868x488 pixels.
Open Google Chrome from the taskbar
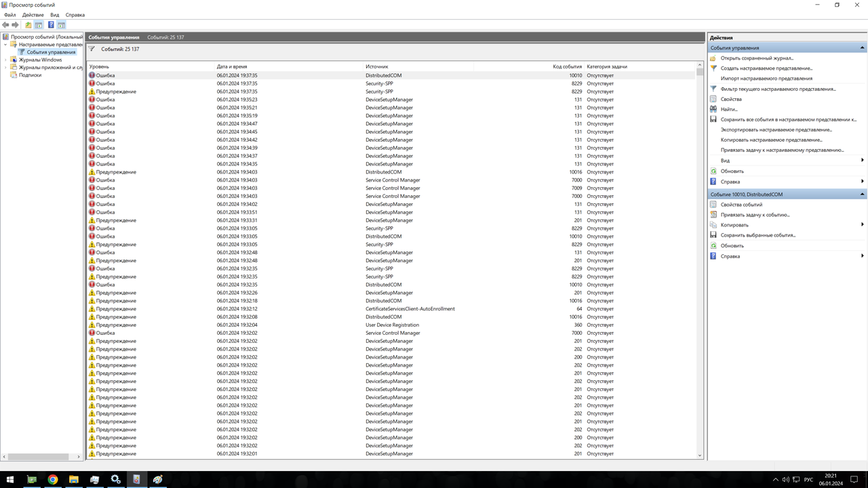point(53,479)
